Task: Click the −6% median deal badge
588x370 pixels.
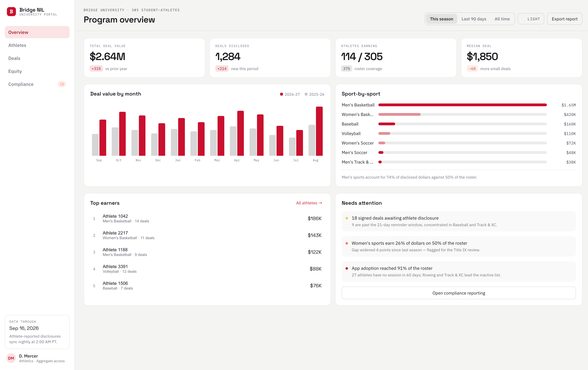Action: click(x=472, y=69)
